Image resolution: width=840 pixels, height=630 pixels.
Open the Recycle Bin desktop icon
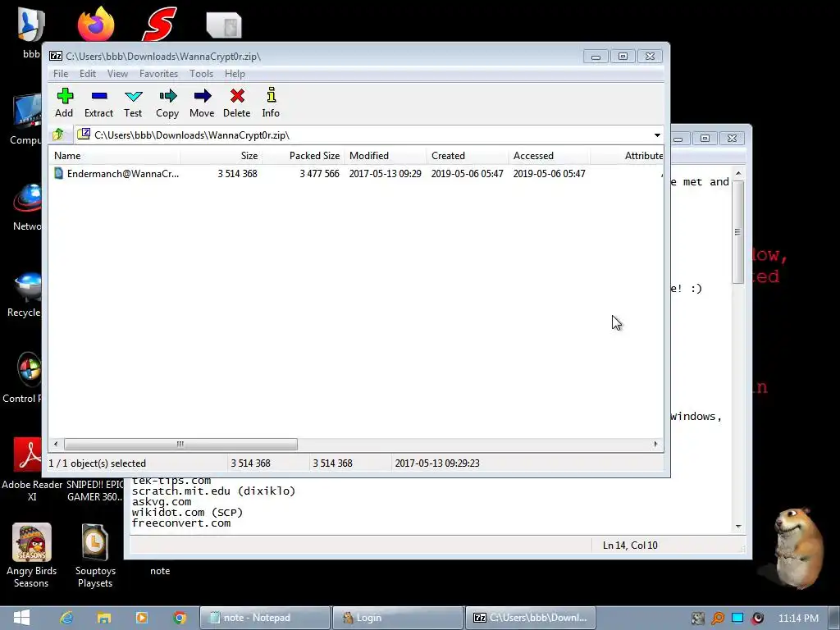point(24,294)
